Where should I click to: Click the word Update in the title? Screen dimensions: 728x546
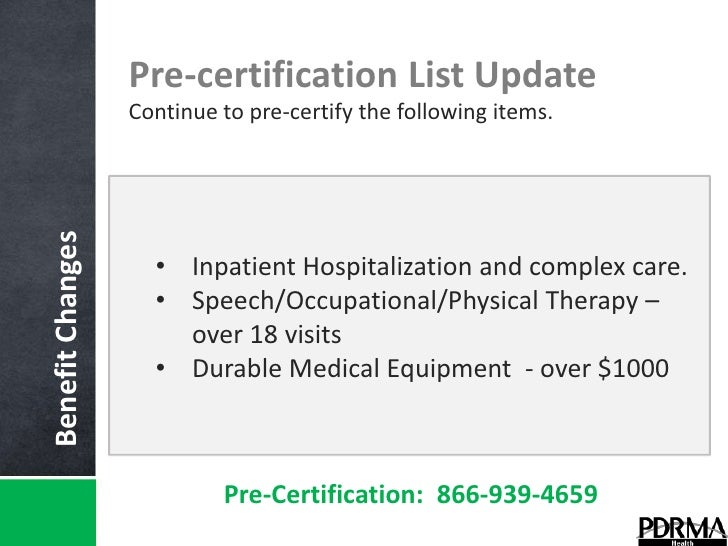535,75
